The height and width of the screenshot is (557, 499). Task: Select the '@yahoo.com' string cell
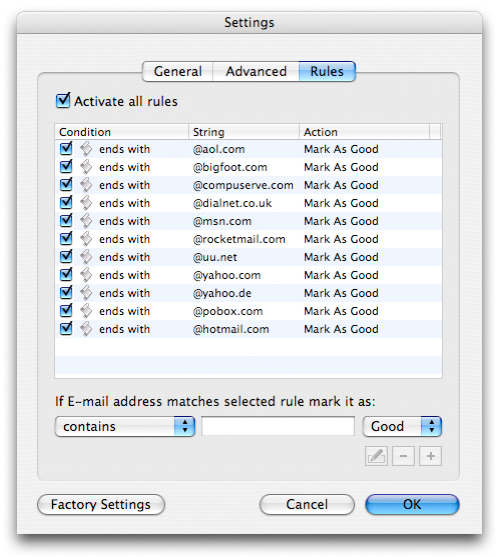pyautogui.click(x=227, y=275)
